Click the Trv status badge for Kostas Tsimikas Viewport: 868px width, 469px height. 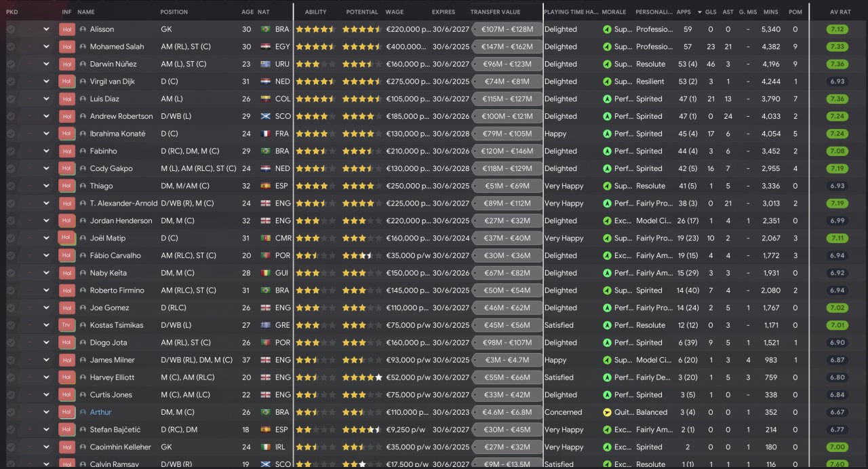[66, 325]
